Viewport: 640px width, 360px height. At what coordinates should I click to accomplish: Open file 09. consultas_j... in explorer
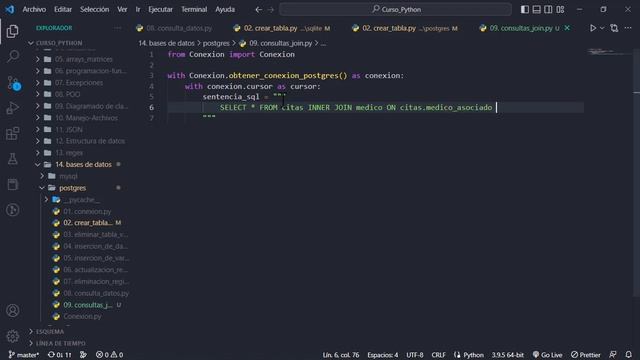coord(88,305)
